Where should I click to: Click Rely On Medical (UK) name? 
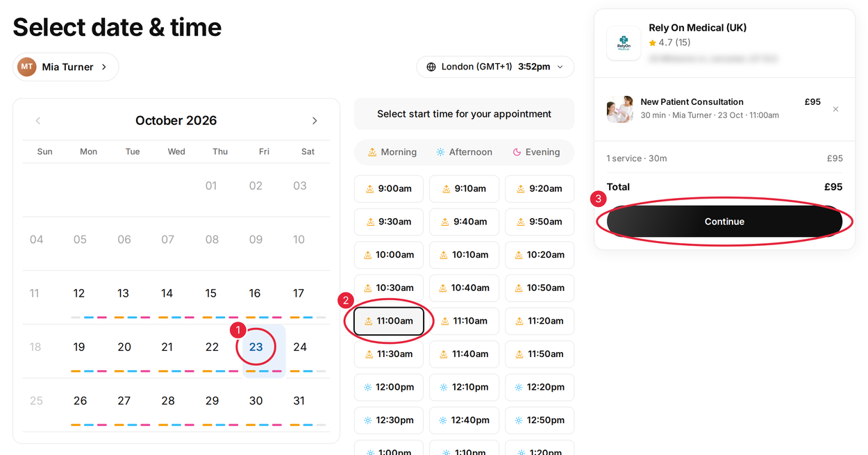pyautogui.click(x=698, y=28)
